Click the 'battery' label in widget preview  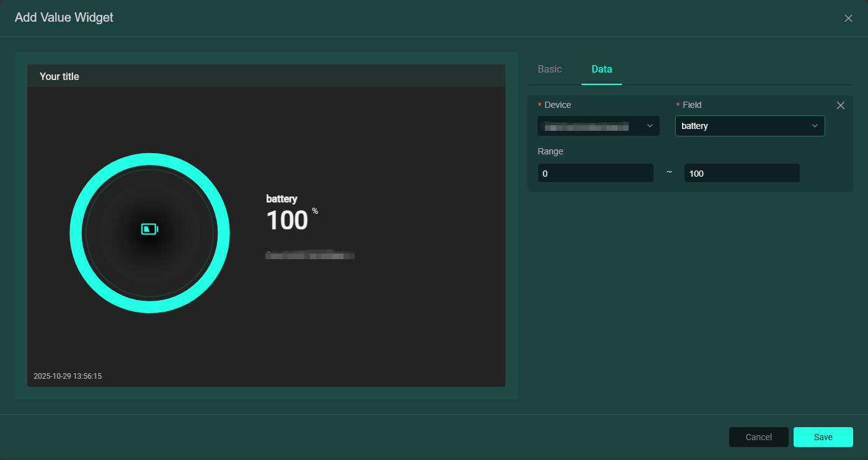click(x=281, y=199)
